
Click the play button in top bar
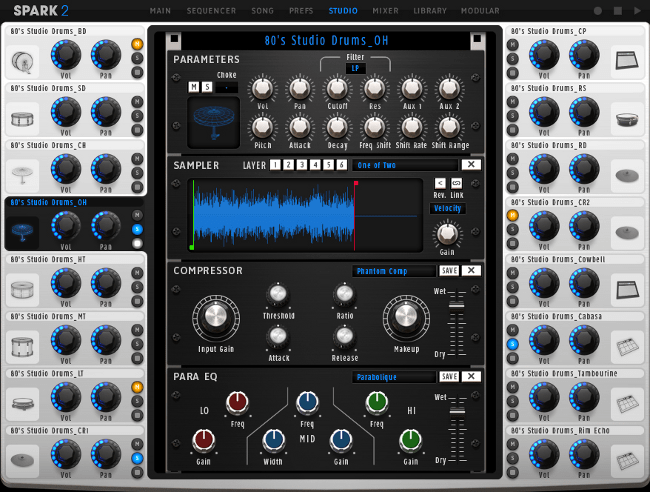coord(637,10)
